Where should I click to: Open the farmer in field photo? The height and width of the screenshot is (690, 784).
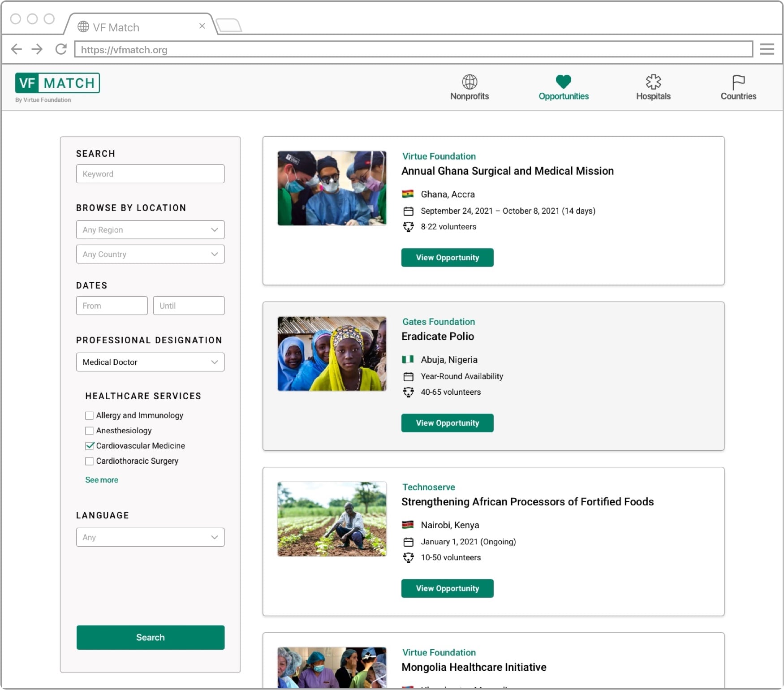[x=332, y=519]
